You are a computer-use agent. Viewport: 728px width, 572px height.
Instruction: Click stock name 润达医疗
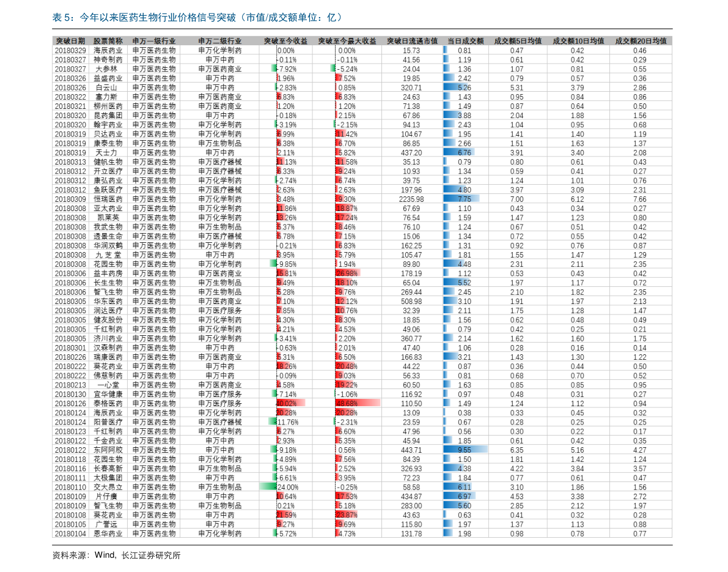(108, 310)
